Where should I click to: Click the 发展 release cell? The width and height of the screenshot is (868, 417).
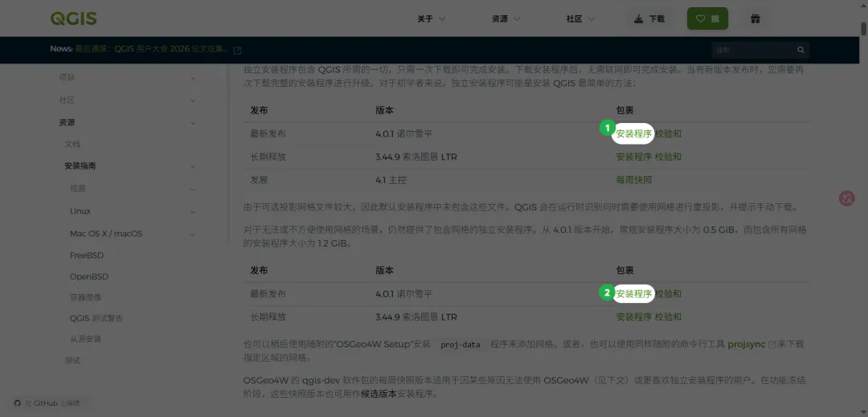point(259,180)
